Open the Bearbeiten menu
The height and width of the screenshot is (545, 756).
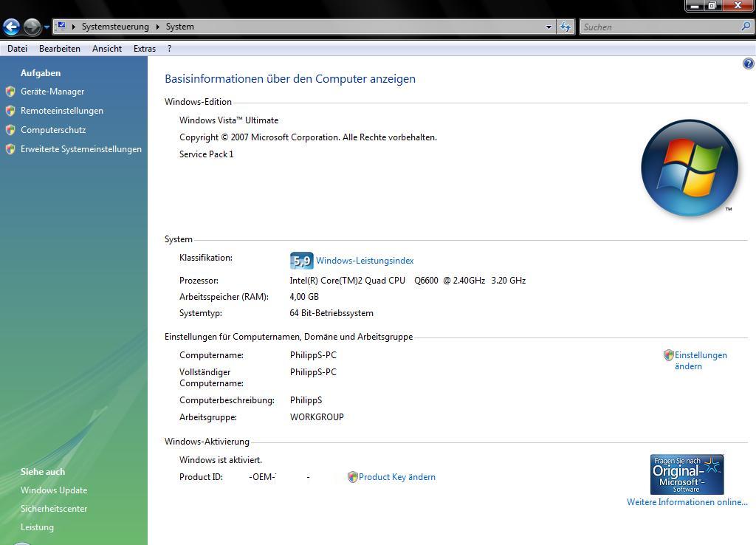click(60, 48)
